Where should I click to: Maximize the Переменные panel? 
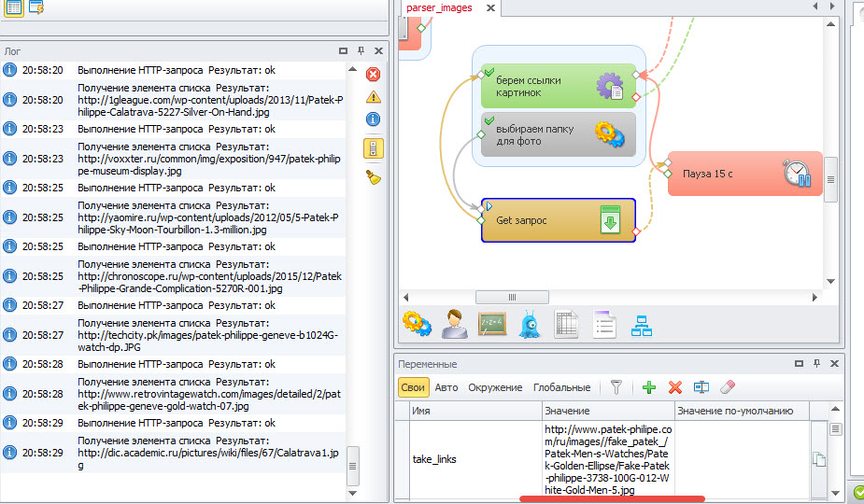click(x=799, y=364)
